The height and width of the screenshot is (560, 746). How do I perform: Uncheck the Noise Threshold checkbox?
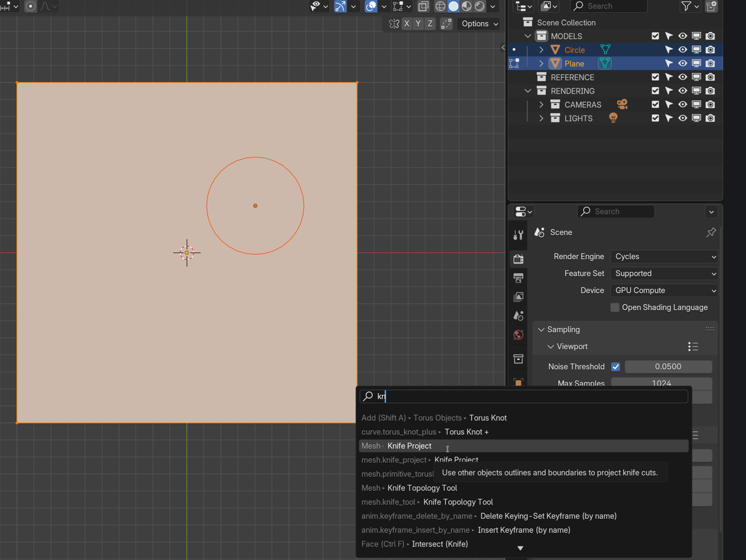click(x=615, y=367)
